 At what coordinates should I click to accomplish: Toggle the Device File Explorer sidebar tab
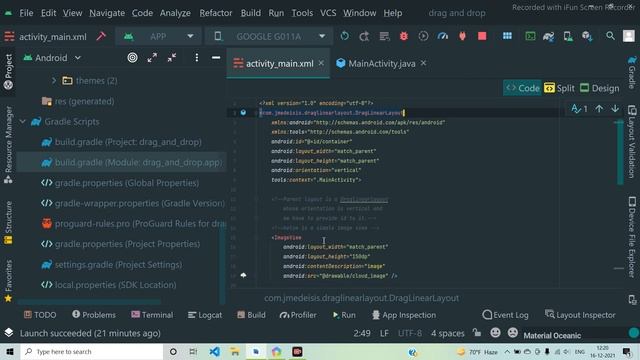pyautogui.click(x=632, y=237)
